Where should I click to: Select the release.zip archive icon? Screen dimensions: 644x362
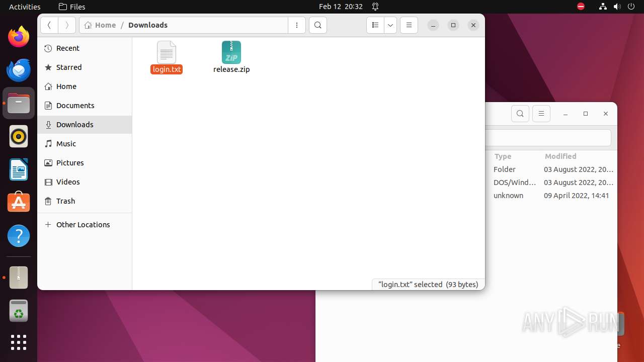coord(231,52)
